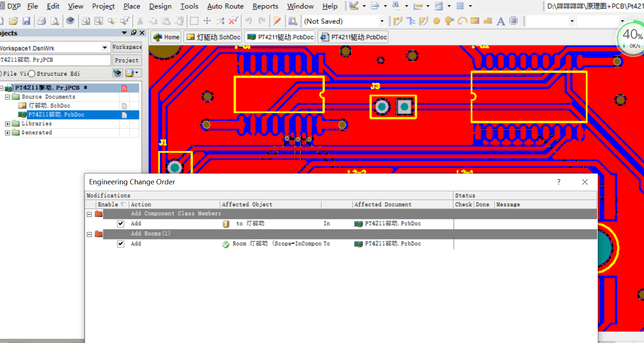
Task: Select Place Arc by Edge tool
Action: (462, 21)
